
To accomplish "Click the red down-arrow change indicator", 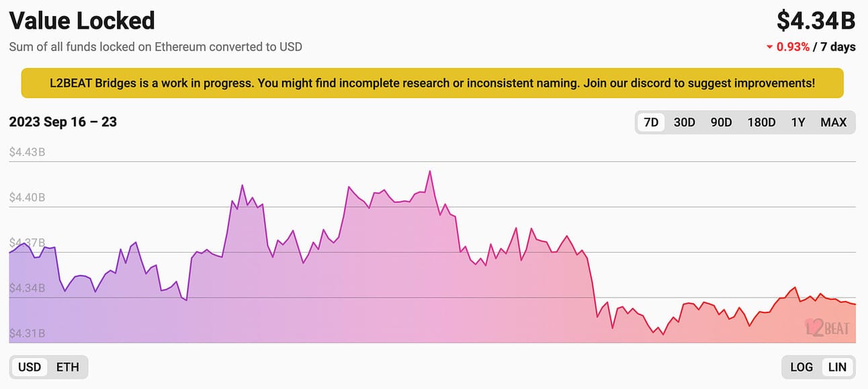I will click(769, 48).
